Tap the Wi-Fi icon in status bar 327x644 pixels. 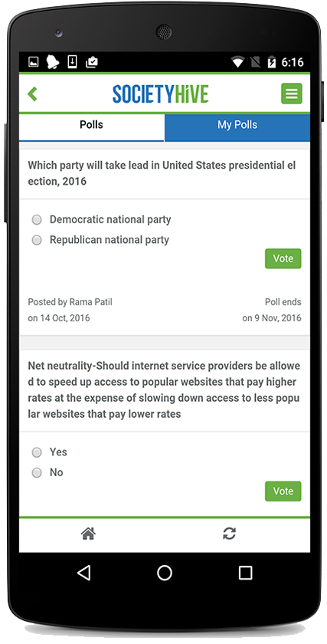click(x=237, y=62)
